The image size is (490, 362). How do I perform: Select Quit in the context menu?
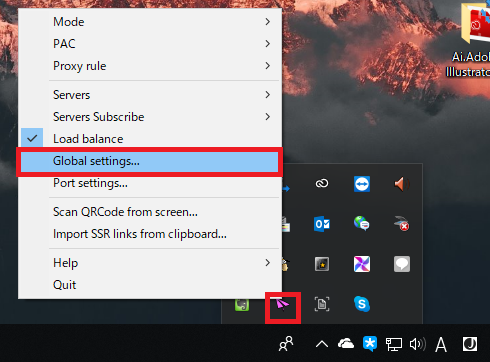pos(150,285)
